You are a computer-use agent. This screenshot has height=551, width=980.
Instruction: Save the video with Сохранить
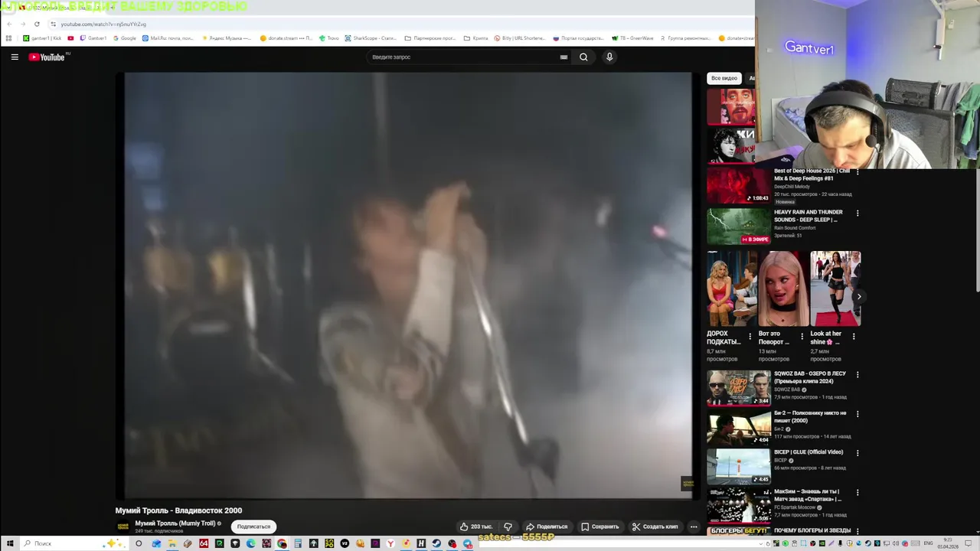[599, 527]
